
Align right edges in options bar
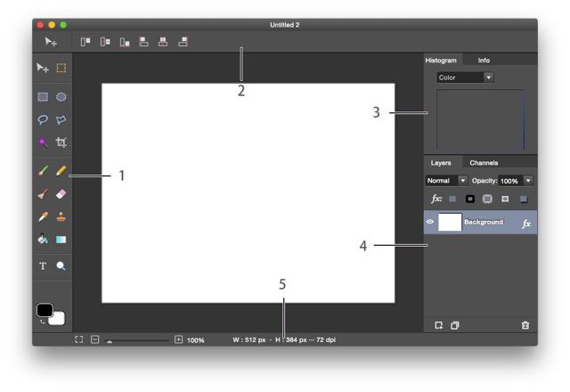pyautogui.click(x=183, y=42)
